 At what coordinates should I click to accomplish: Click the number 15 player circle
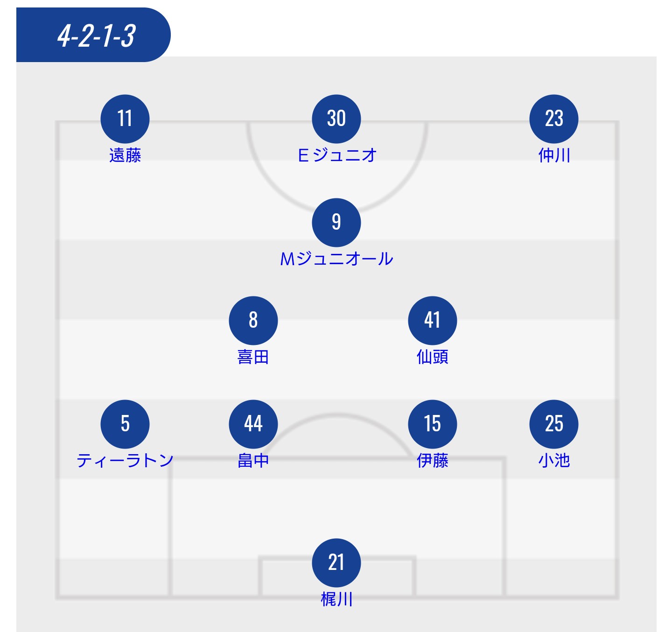tap(432, 424)
